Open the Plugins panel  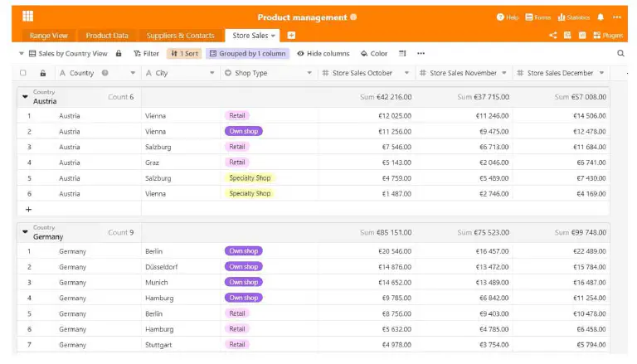click(x=608, y=36)
